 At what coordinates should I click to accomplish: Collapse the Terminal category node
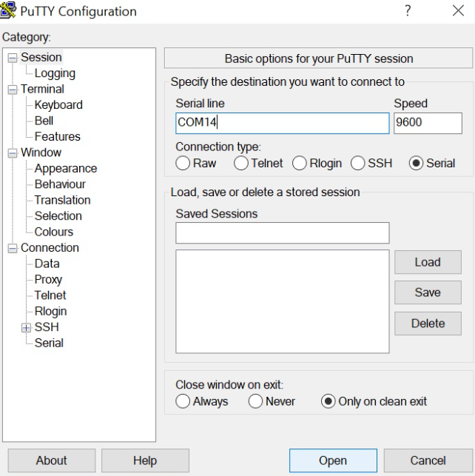click(13, 90)
